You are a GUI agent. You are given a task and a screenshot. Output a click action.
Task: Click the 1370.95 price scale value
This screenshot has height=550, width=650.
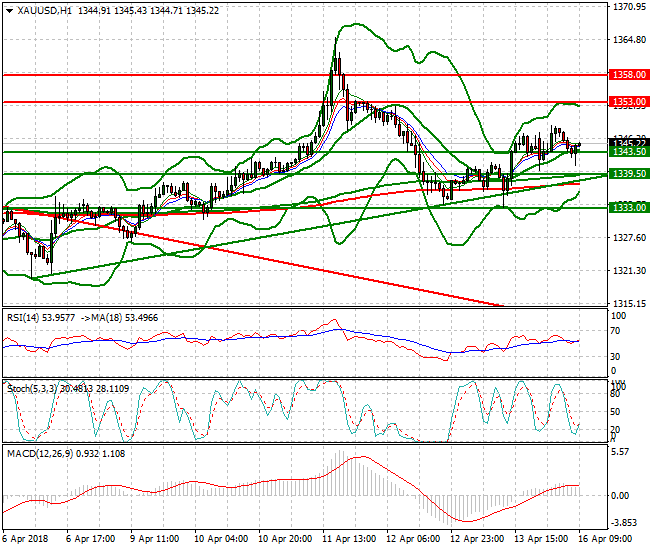coord(629,7)
